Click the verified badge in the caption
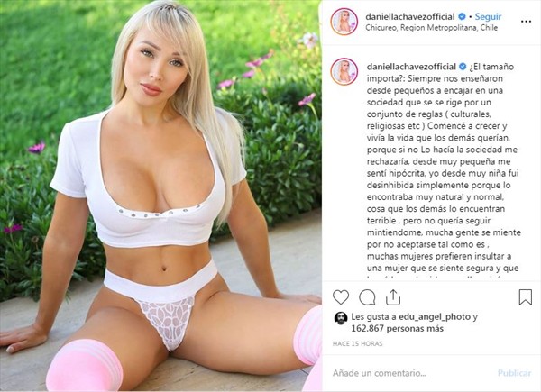Image resolution: width=541 pixels, height=392 pixels. coord(463,66)
